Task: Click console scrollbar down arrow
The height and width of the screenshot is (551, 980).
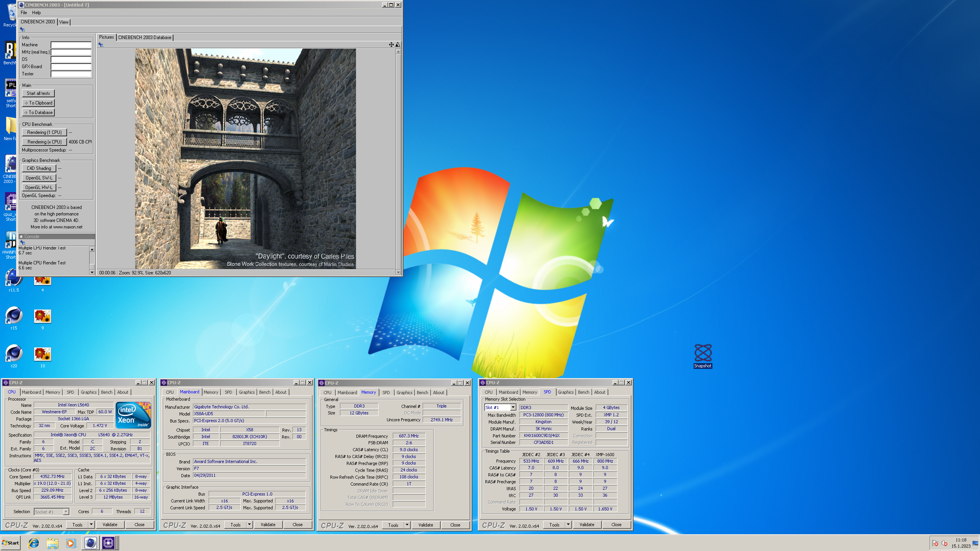Action: [x=92, y=272]
